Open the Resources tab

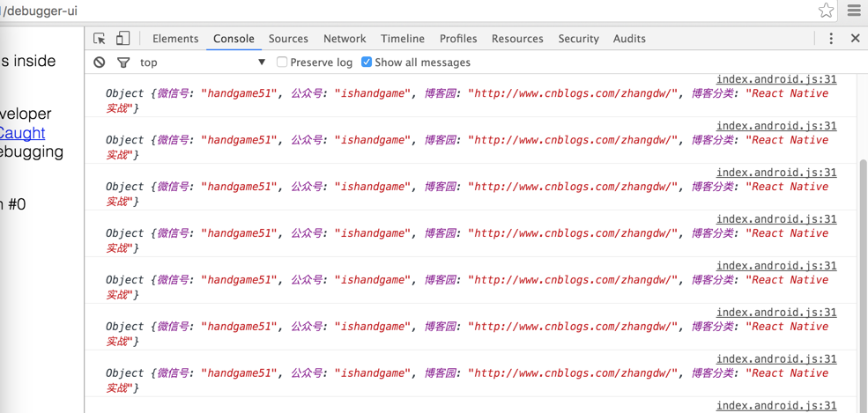click(517, 39)
